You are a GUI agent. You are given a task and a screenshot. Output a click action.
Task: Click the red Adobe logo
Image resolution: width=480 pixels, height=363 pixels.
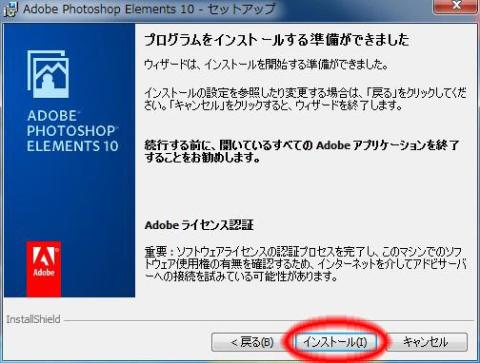(x=44, y=269)
